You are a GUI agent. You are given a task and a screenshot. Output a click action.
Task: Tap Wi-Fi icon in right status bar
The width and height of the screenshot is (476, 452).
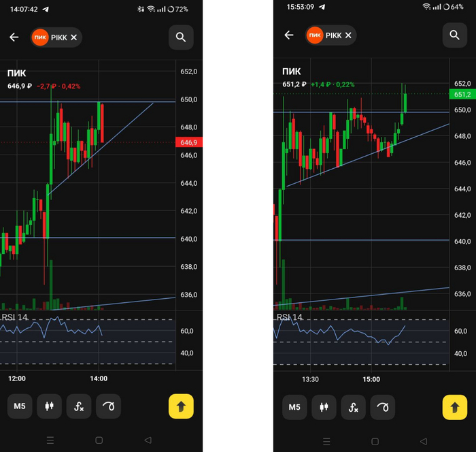[426, 7]
